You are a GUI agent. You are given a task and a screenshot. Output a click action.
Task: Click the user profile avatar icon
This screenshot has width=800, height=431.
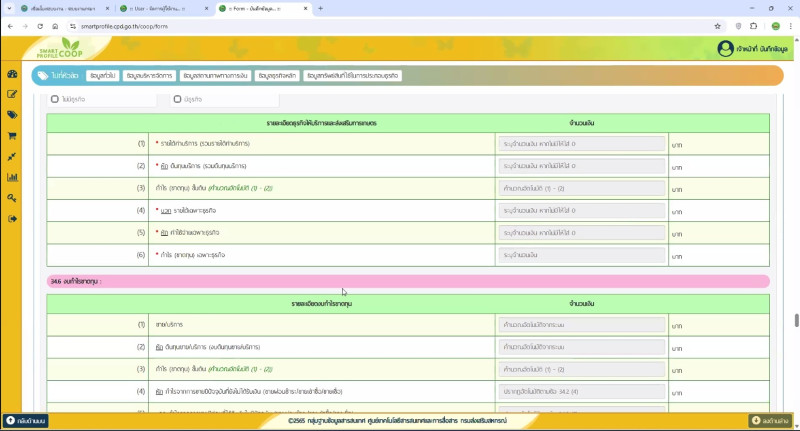(x=725, y=48)
